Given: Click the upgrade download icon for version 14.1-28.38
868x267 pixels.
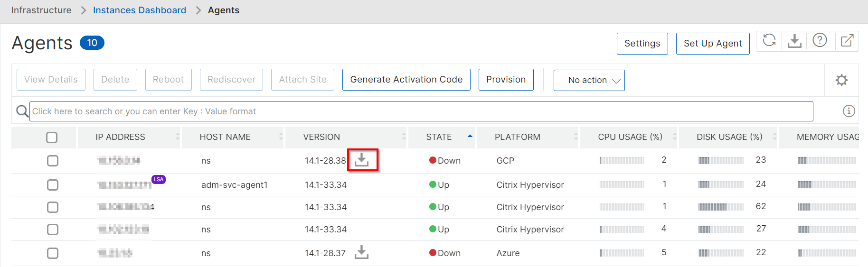Looking at the screenshot, I should coord(362,160).
